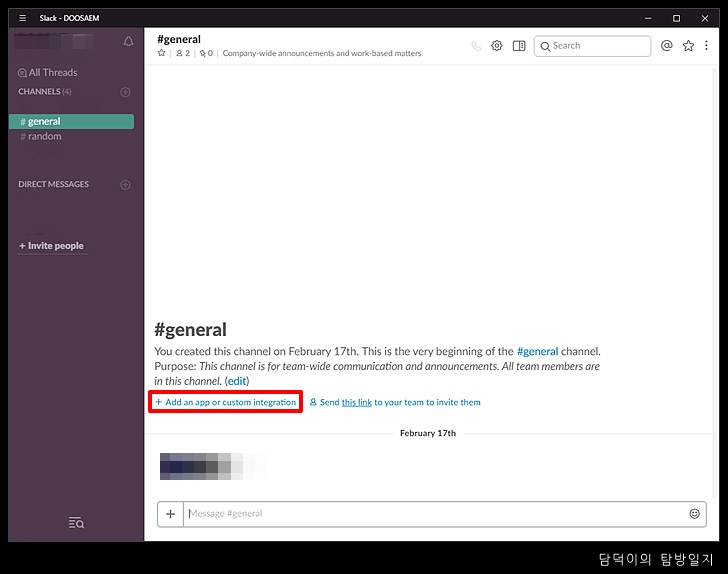Click the DIRECT MESSAGES section header
728x574 pixels.
coord(53,184)
